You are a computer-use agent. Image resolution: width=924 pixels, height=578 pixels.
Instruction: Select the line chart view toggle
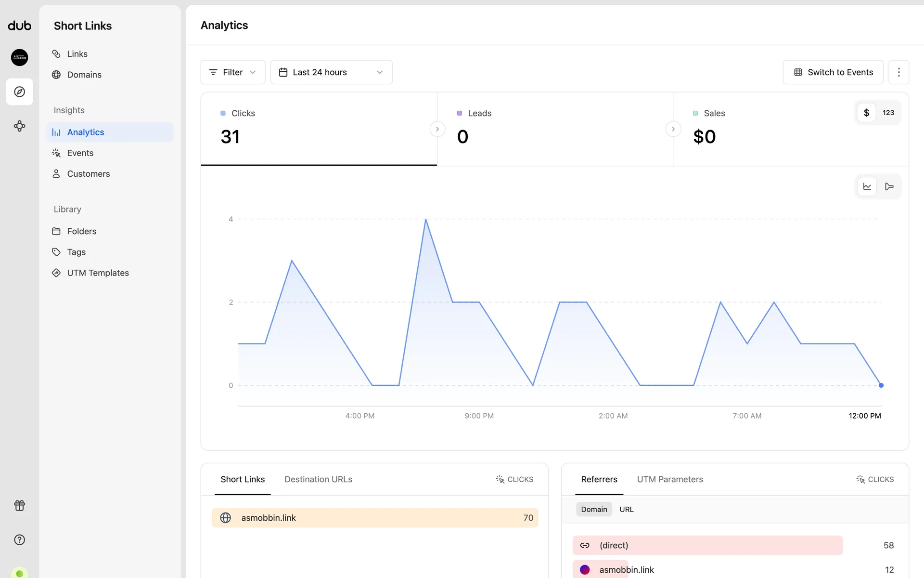(867, 186)
